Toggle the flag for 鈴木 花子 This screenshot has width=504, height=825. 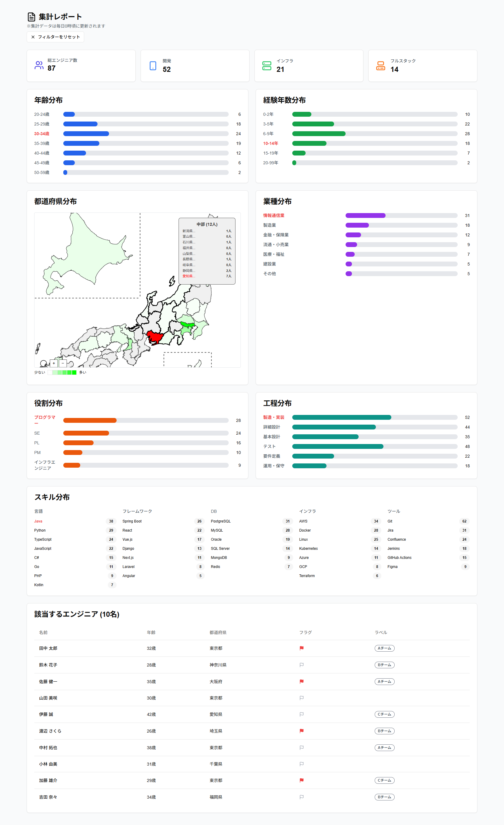click(302, 665)
